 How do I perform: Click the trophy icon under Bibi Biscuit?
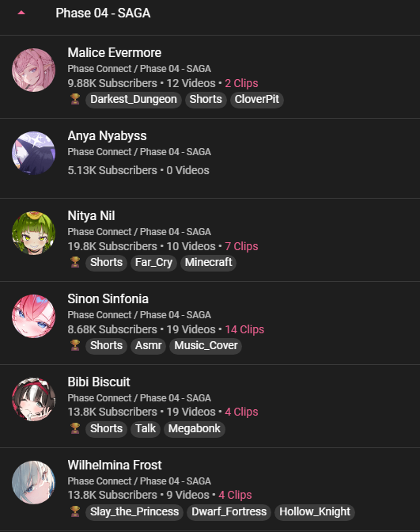[x=75, y=428]
